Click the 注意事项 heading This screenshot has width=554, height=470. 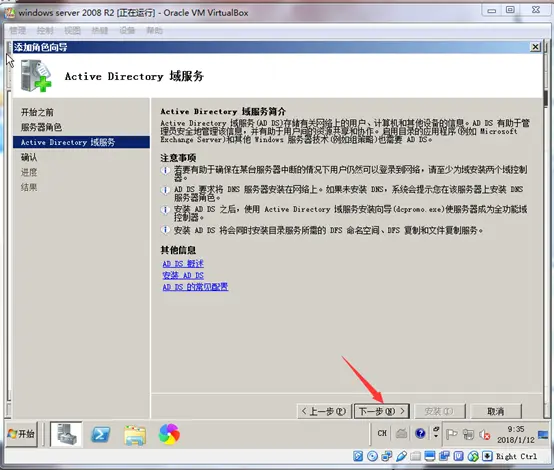178,158
